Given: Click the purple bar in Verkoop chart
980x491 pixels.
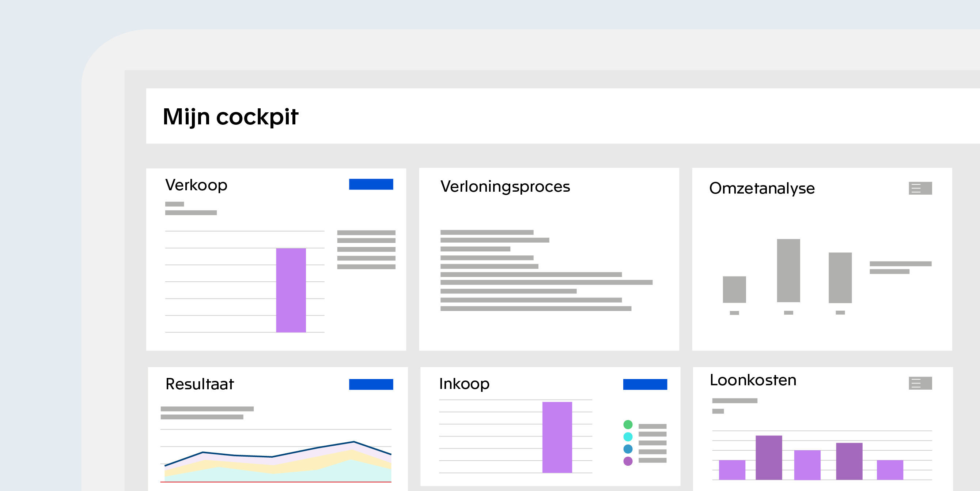Looking at the screenshot, I should [291, 290].
